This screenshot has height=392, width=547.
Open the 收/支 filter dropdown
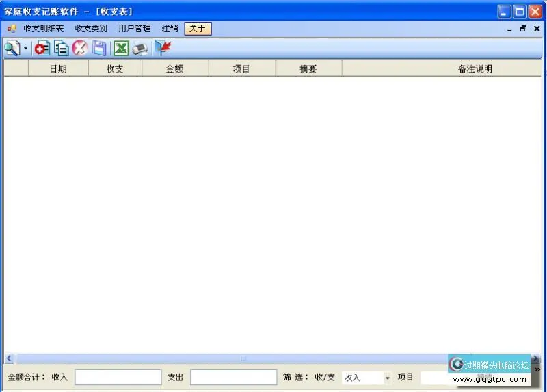(387, 378)
